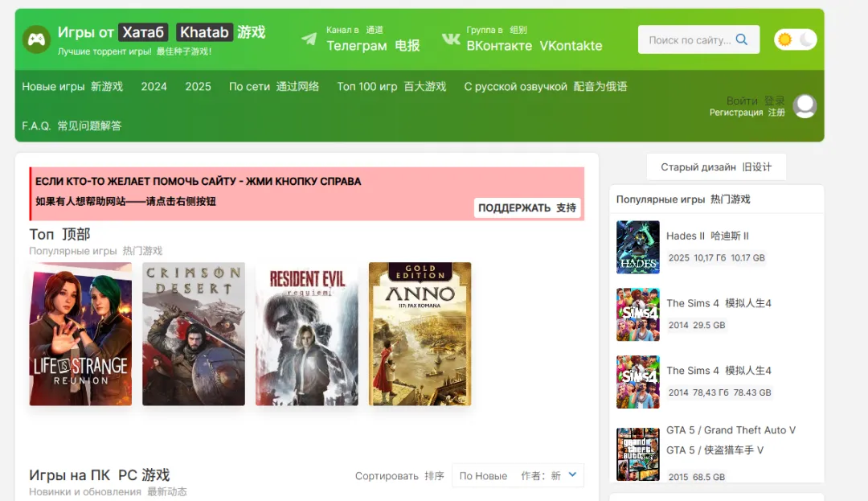Click the moon icon for dark theme
Screen dimensions: 868x501
click(807, 39)
